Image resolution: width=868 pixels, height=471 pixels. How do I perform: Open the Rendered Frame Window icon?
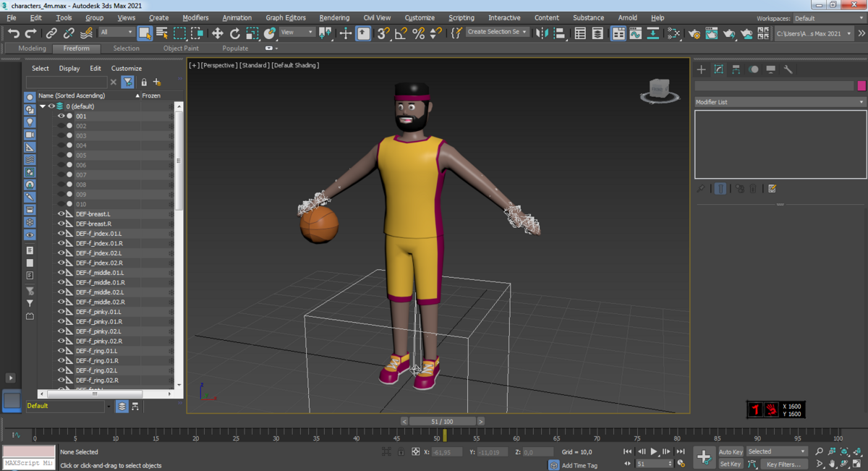tap(712, 33)
